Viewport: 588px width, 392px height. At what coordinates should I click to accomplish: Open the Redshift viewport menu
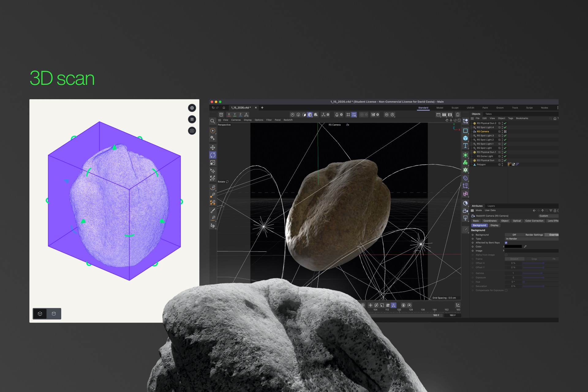(x=288, y=120)
